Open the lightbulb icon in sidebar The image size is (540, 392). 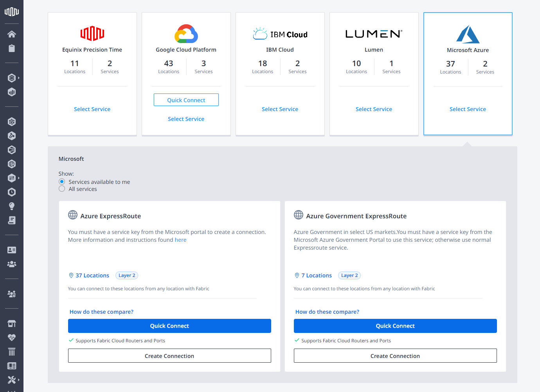pos(12,206)
